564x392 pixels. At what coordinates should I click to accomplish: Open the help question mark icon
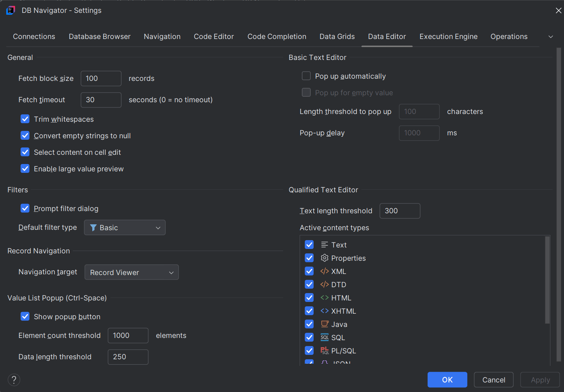coord(14,379)
